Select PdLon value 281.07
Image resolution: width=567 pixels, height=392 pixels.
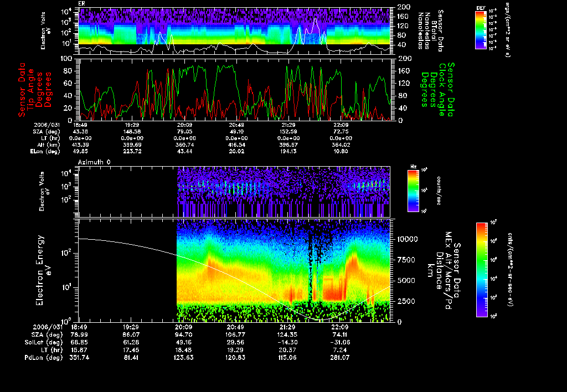340,358
